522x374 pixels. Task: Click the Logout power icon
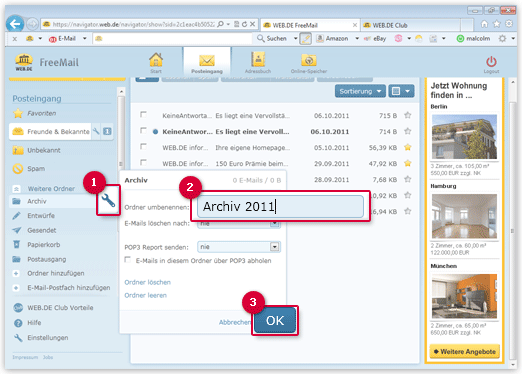(x=491, y=62)
